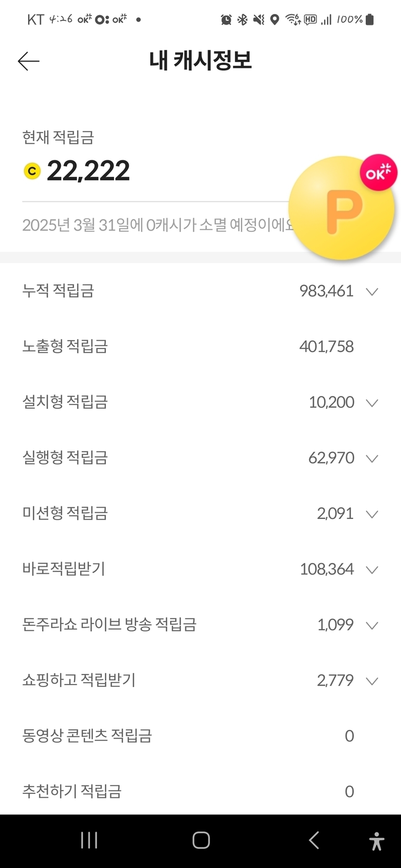Tap the 동영상 콘텐츠 적립금 row
Screen dimensions: 401x868
coord(87,736)
